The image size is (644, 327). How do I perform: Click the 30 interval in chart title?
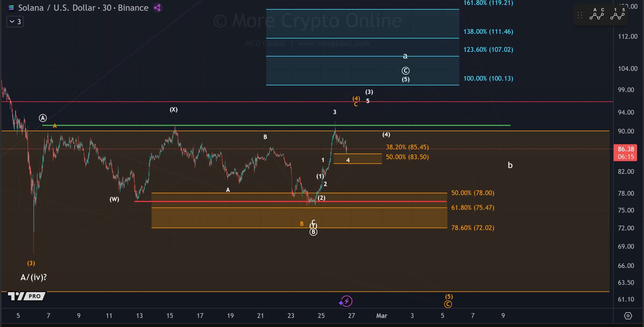coord(107,8)
